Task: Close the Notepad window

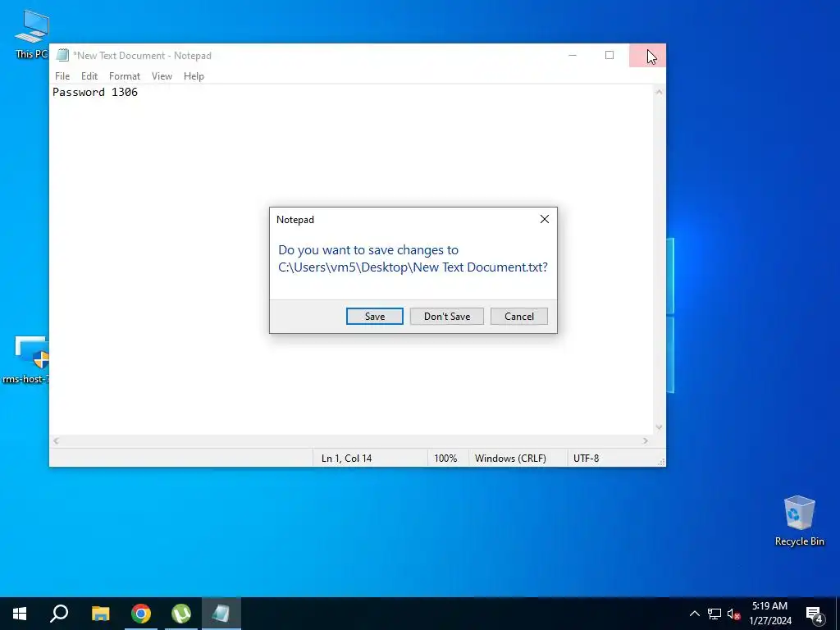Action: [x=648, y=55]
